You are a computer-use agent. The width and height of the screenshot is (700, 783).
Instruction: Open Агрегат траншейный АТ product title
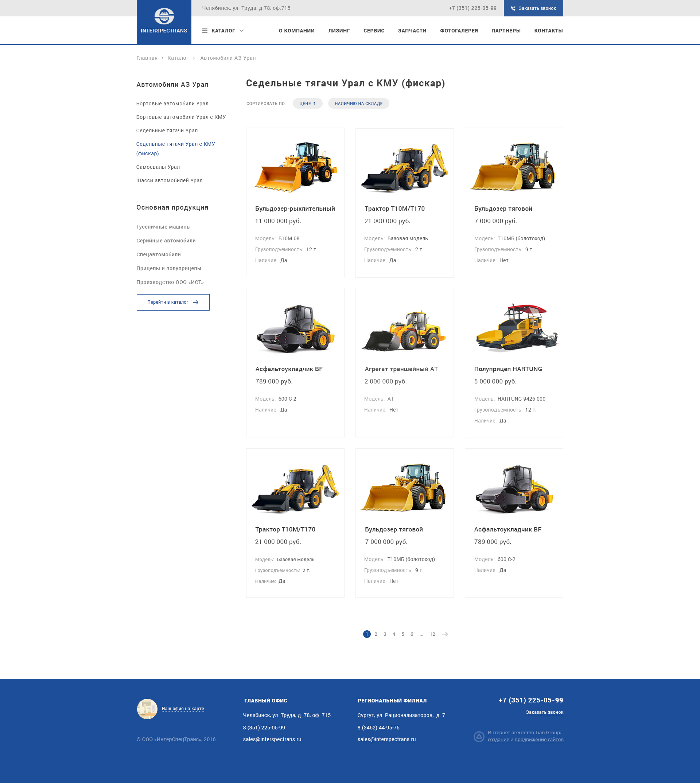[x=401, y=369]
